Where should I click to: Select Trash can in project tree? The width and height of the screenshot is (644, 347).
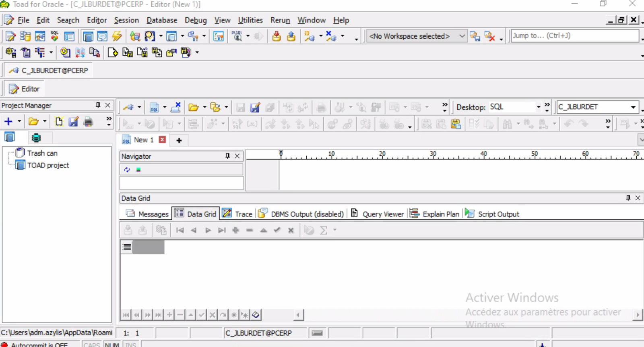[42, 153]
